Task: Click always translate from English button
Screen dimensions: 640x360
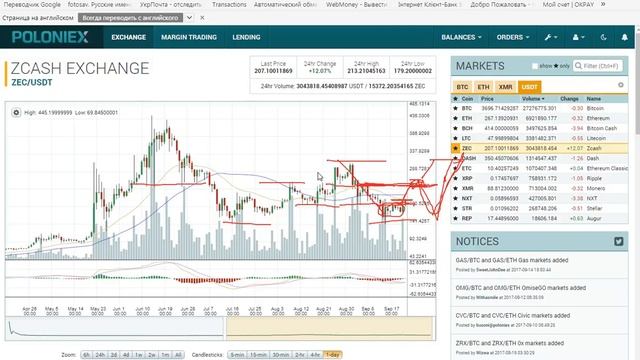Action: (130, 18)
